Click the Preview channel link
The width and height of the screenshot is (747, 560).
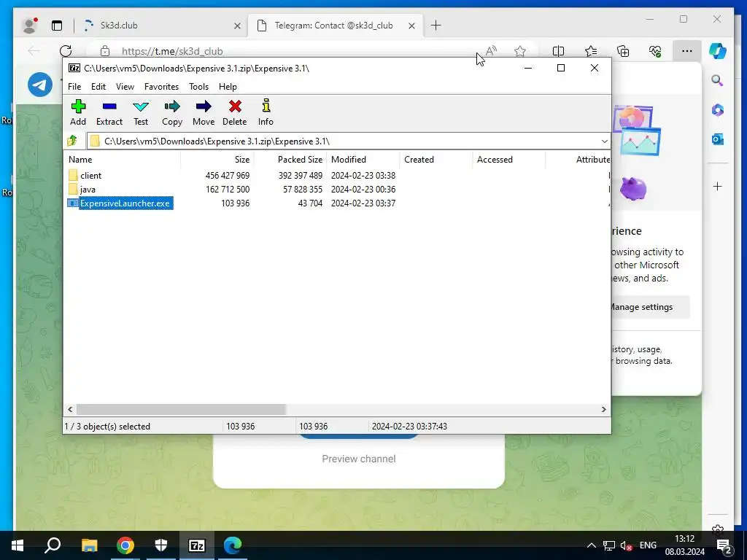click(359, 459)
